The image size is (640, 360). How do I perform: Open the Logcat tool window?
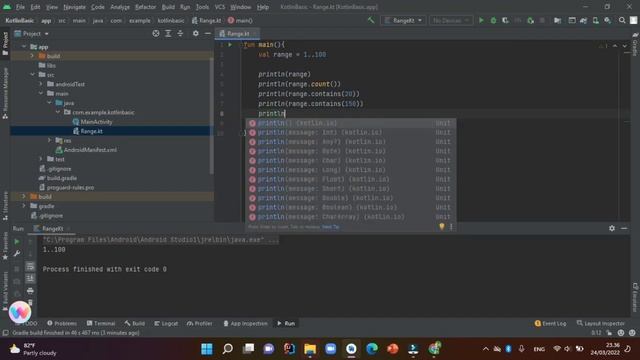(166, 323)
